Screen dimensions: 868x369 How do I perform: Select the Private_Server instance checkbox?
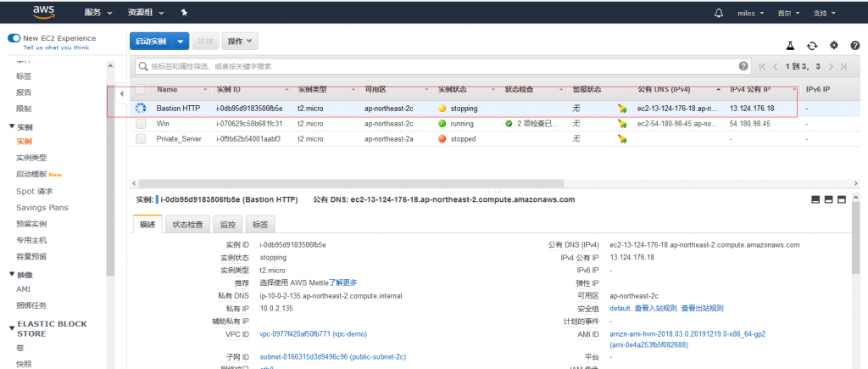point(141,139)
